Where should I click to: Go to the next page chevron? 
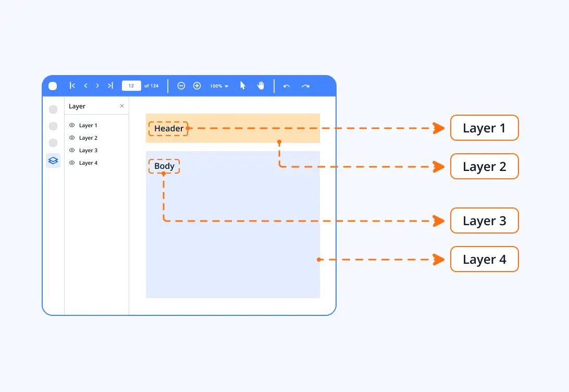[x=97, y=85]
